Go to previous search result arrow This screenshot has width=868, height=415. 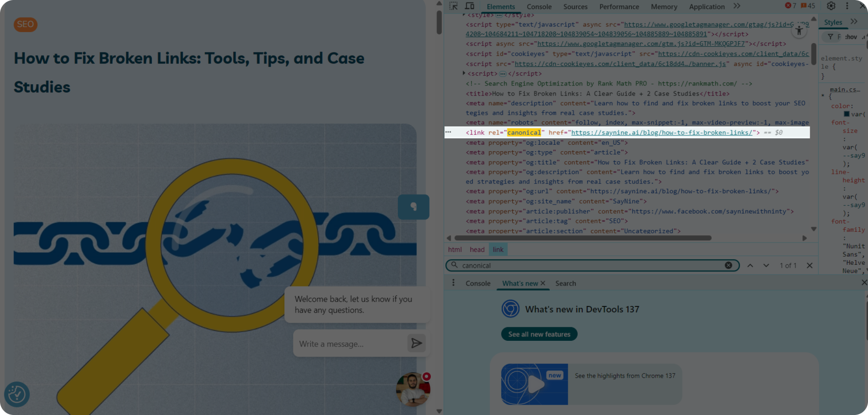[x=750, y=265]
